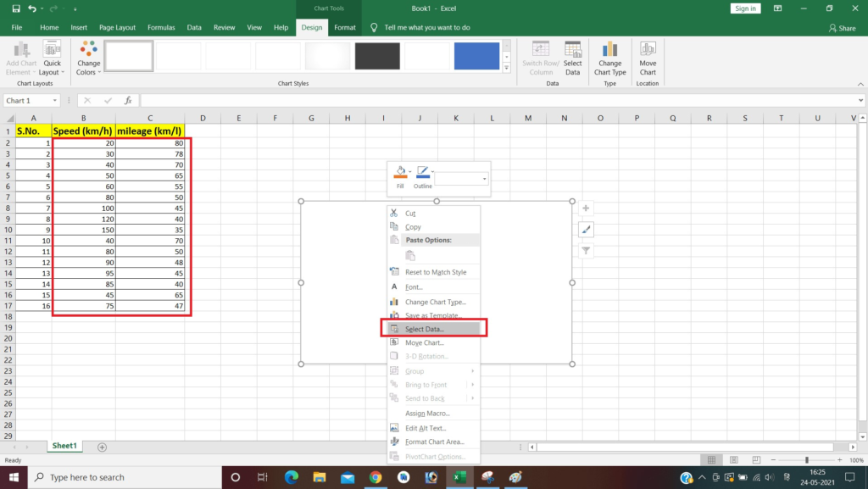Choose Change Chart Type... from context menu
This screenshot has width=868, height=489.
[x=433, y=302]
